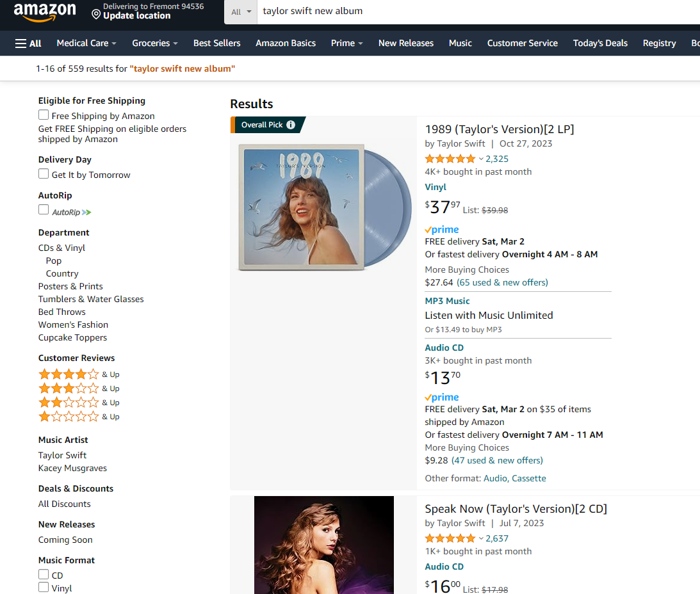Open the hamburger All menu icon
Screen dimensions: 700x594
pyautogui.click(x=20, y=44)
